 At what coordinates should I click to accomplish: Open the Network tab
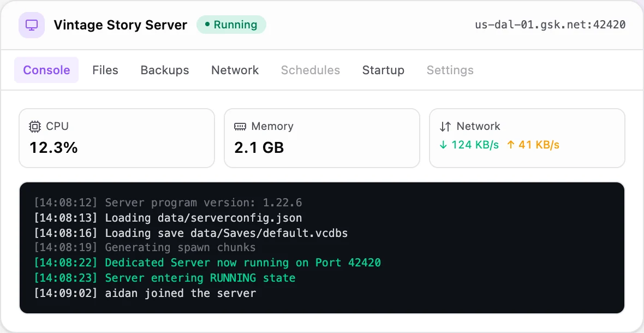(235, 70)
